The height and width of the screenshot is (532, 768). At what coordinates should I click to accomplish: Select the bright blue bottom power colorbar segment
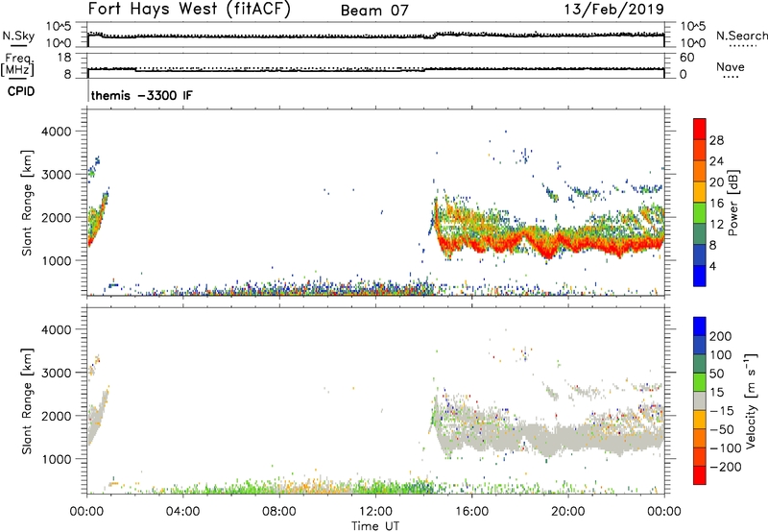tap(700, 276)
